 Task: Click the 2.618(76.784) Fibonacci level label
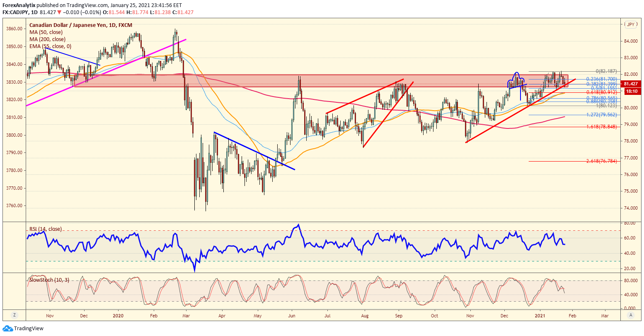point(602,161)
